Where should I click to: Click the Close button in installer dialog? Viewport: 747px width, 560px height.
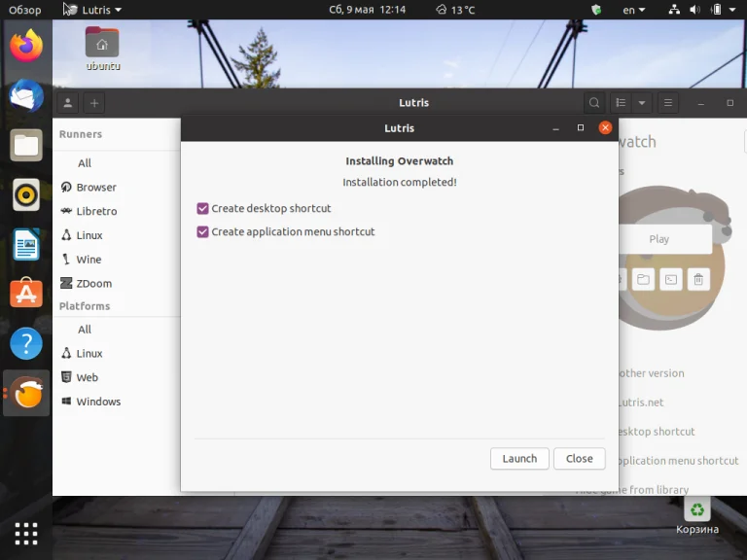click(x=580, y=459)
